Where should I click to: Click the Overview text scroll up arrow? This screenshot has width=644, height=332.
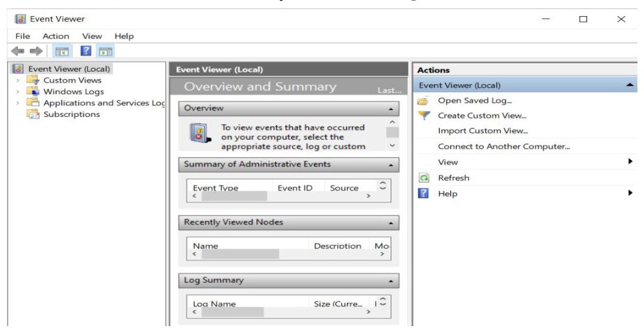pyautogui.click(x=392, y=122)
